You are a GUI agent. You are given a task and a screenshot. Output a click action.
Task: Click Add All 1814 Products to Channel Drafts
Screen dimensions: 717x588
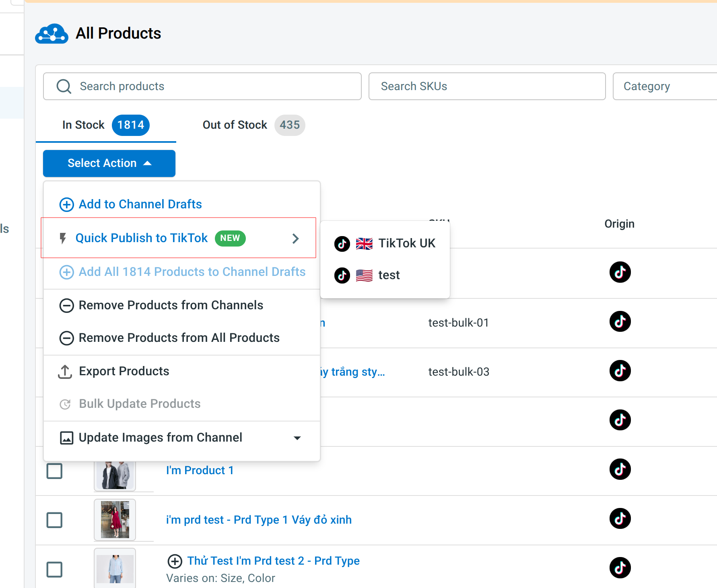(x=181, y=272)
